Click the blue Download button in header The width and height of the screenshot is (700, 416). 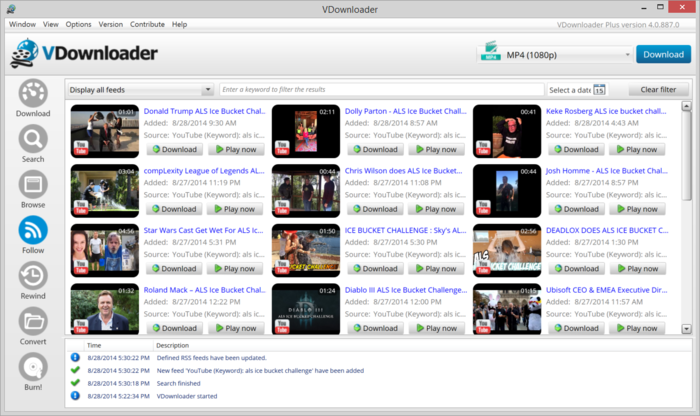(x=663, y=54)
